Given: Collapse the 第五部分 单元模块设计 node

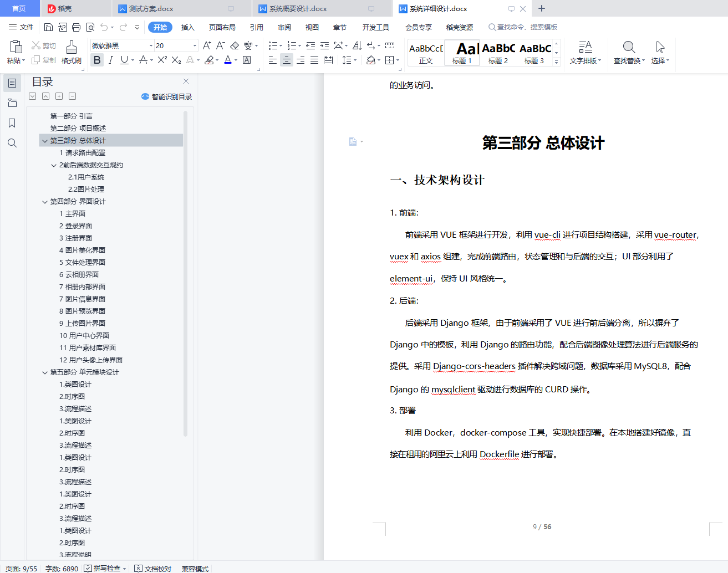Looking at the screenshot, I should [45, 372].
